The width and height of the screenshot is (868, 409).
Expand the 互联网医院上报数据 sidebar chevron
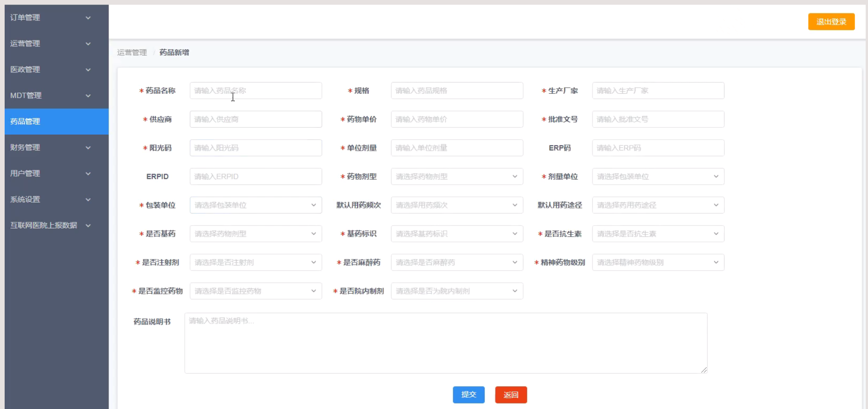88,226
